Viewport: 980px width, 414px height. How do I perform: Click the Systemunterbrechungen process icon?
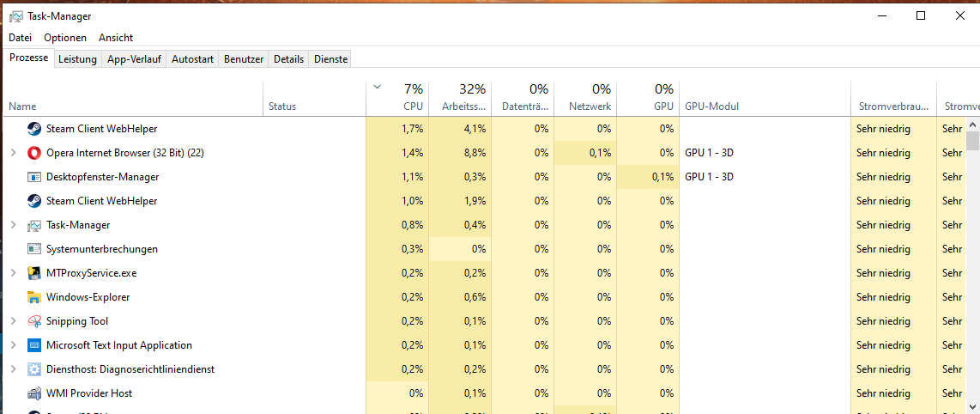pyautogui.click(x=34, y=249)
